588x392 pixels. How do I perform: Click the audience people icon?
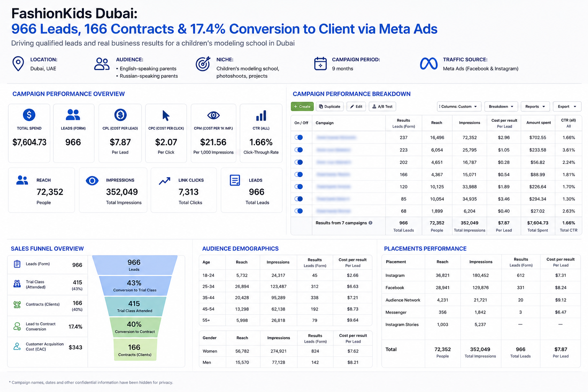click(102, 64)
